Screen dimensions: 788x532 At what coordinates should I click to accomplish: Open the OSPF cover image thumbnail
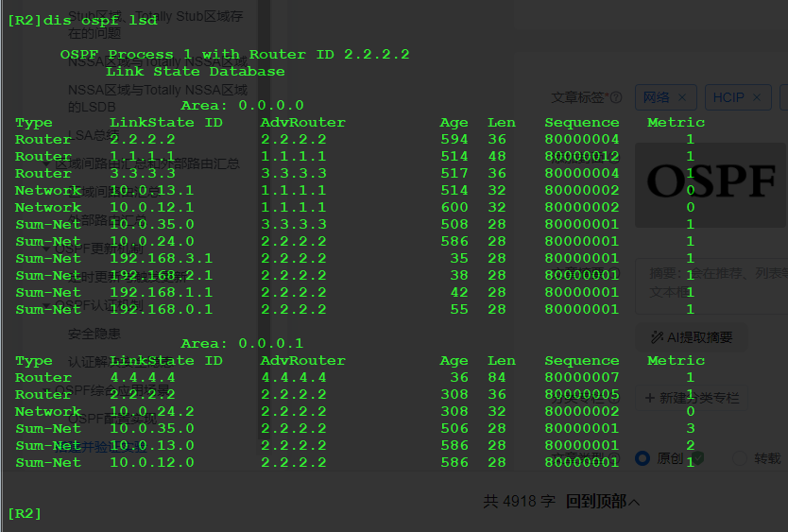(711, 185)
